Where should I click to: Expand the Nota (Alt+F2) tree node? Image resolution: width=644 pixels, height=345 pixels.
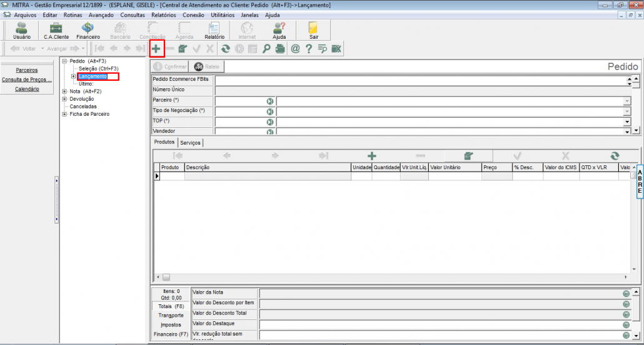[x=64, y=91]
